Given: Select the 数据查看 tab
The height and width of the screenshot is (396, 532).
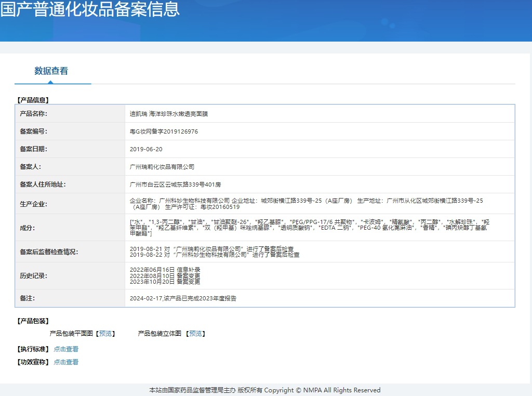Looking at the screenshot, I should pos(51,71).
